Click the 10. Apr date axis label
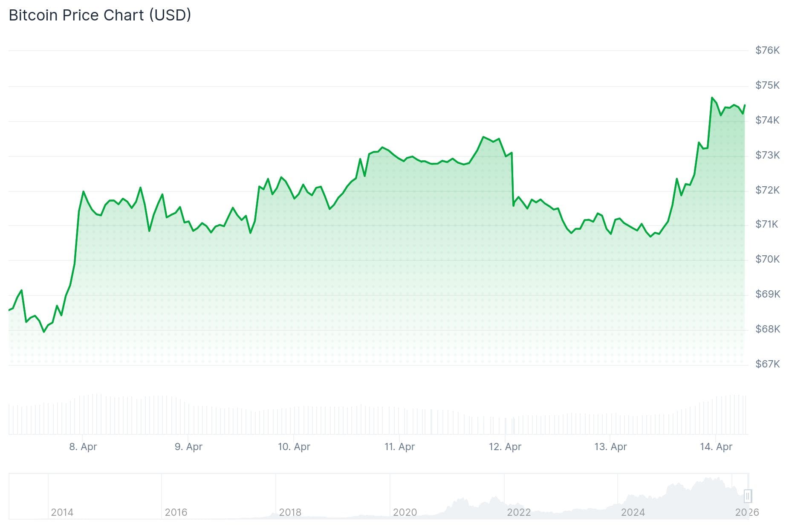 (294, 447)
